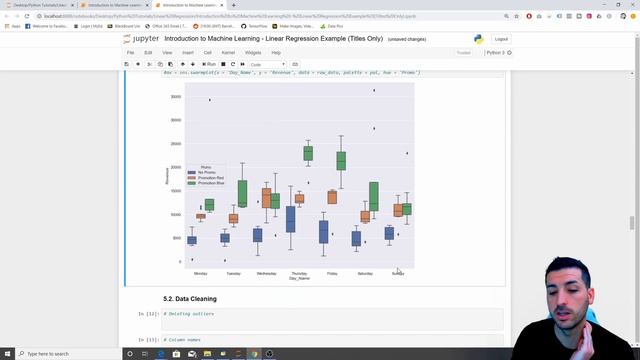The image size is (640, 360).
Task: Click the Python 3 kernel indicator
Action: (x=498, y=53)
